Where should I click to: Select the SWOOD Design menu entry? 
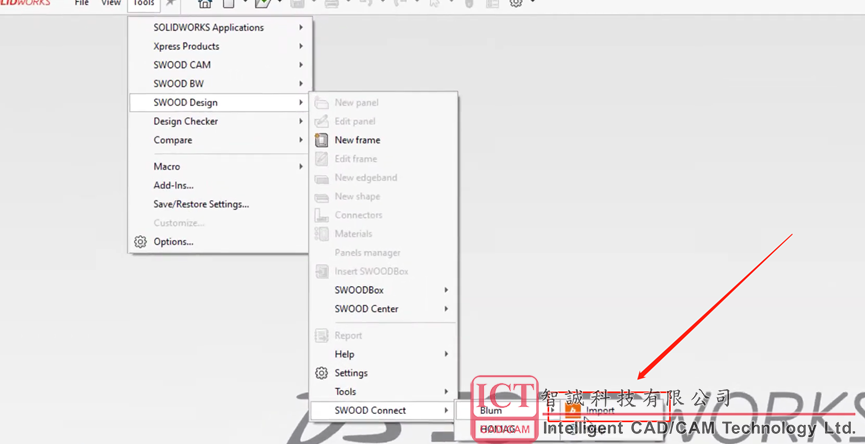click(x=219, y=103)
